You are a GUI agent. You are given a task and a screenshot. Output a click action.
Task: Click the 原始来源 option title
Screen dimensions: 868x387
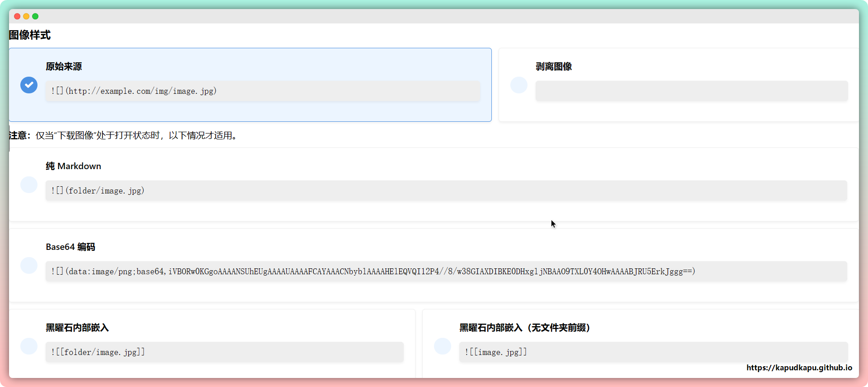(x=64, y=66)
